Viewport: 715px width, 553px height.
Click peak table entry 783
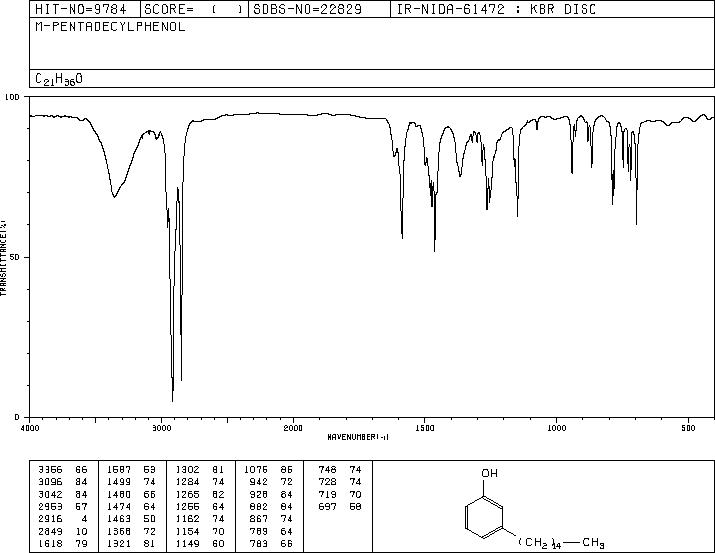(259, 543)
